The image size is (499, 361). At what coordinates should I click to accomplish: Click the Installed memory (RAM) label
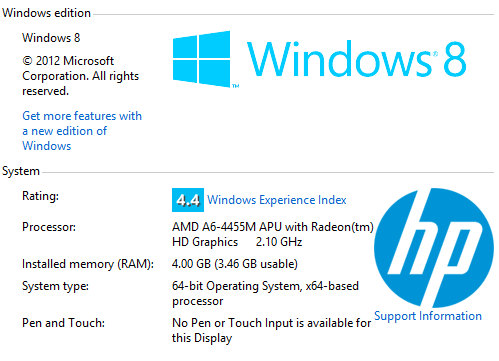[88, 264]
